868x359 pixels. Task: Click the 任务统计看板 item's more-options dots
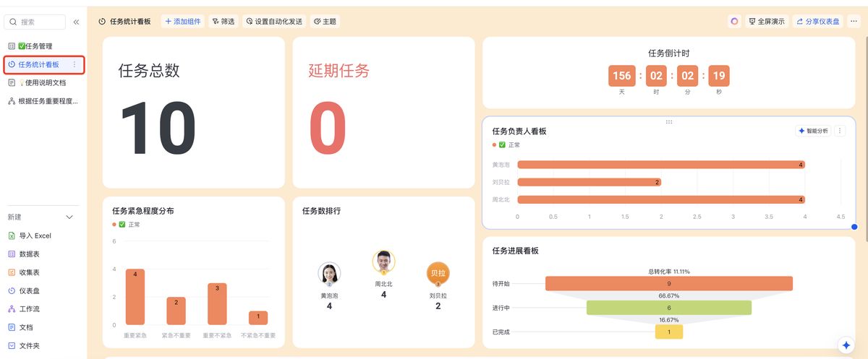click(x=75, y=65)
